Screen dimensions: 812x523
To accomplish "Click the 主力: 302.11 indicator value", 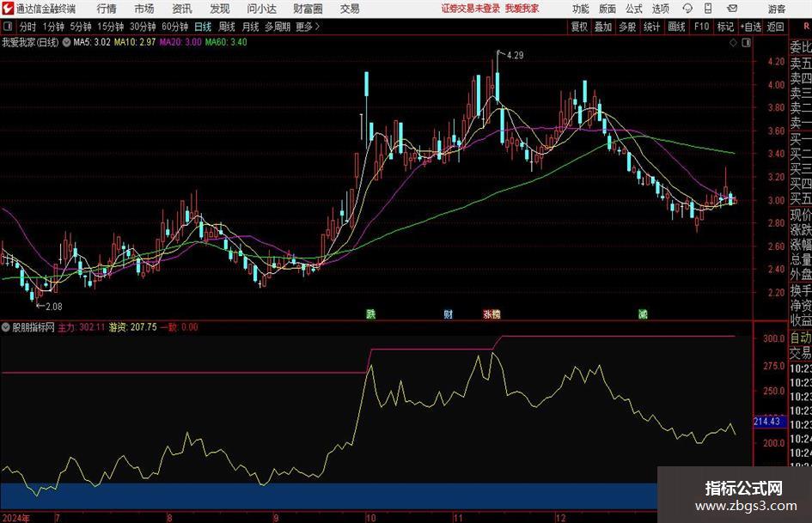I will tap(82, 327).
